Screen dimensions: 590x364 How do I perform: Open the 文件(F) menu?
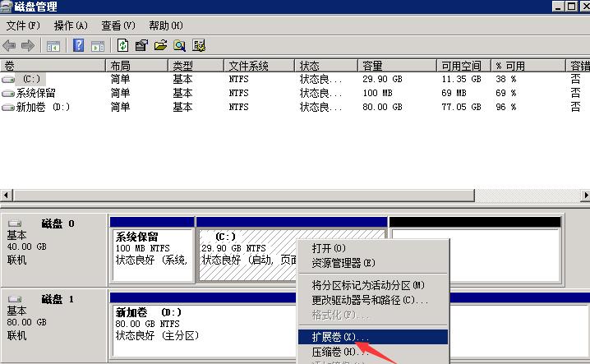click(23, 25)
